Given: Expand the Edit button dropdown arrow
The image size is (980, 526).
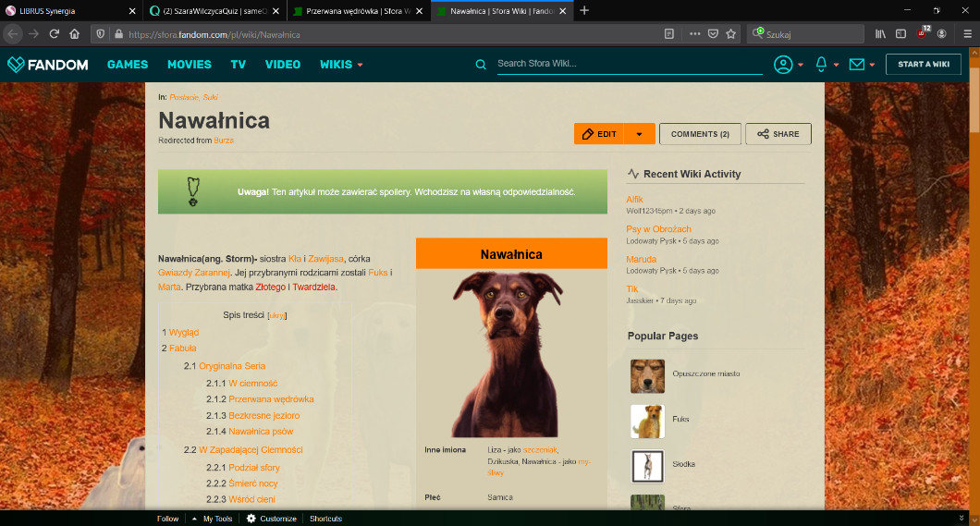Looking at the screenshot, I should pyautogui.click(x=639, y=134).
